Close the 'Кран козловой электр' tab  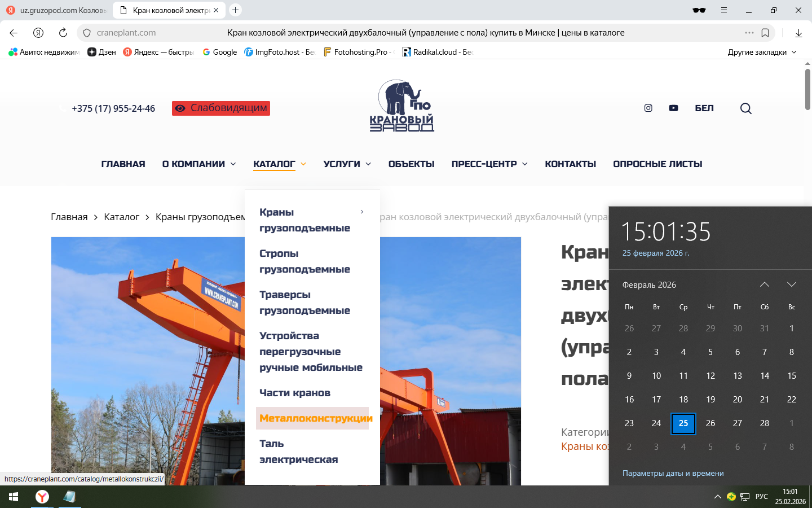tap(216, 10)
